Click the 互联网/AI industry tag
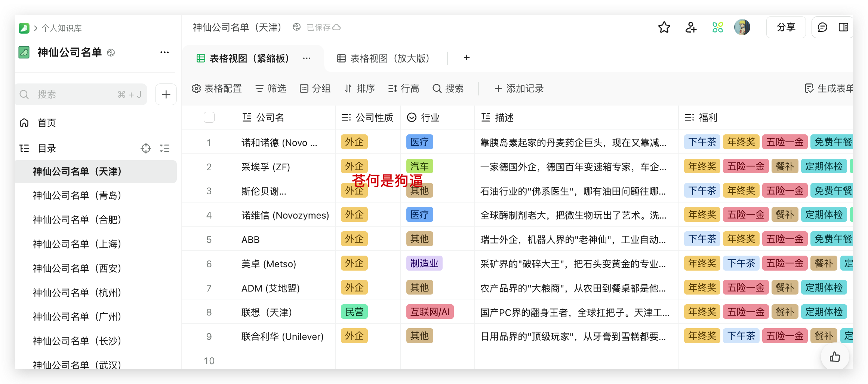The width and height of the screenshot is (868, 384). 430,312
